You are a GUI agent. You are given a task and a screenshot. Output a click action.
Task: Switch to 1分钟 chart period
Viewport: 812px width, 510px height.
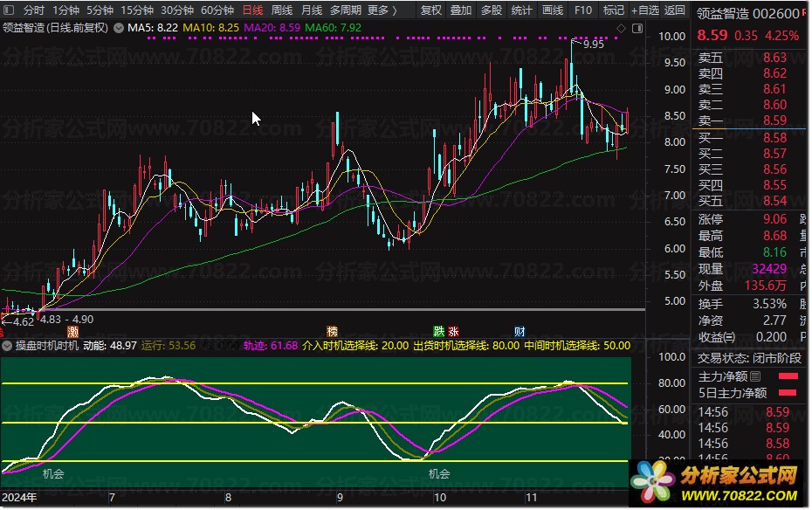[x=65, y=10]
